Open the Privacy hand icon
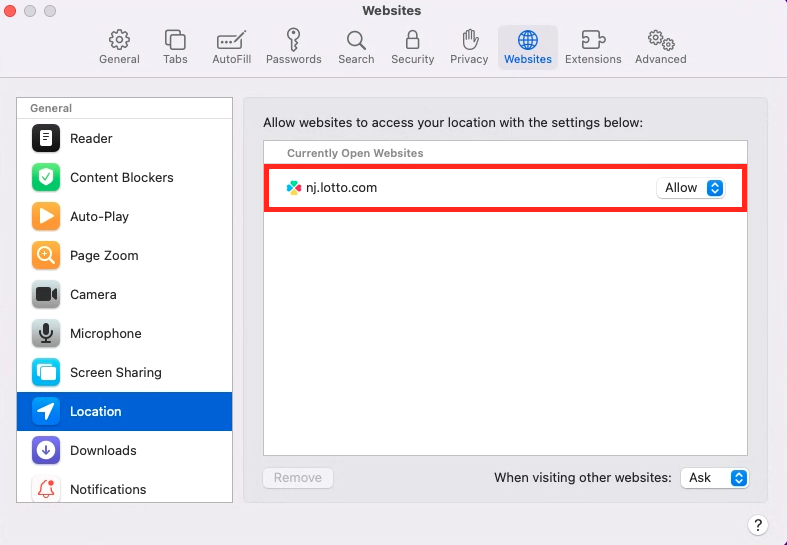This screenshot has width=787, height=545. pos(470,40)
